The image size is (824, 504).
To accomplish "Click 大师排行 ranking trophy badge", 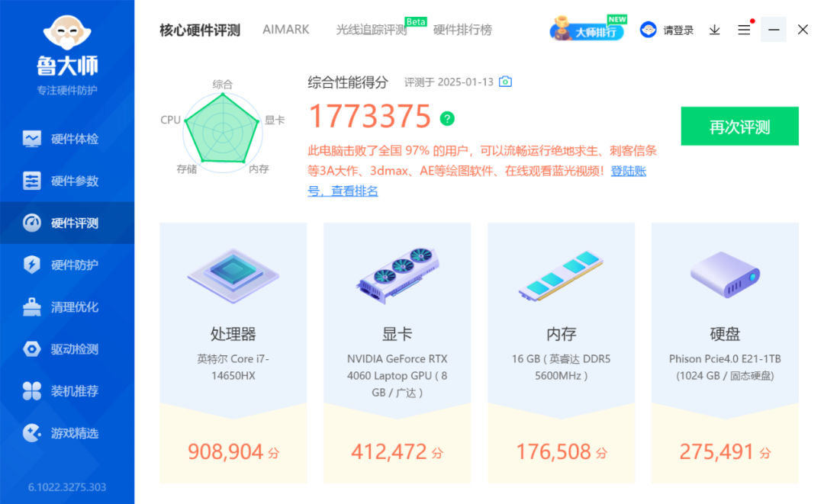I will tap(588, 28).
